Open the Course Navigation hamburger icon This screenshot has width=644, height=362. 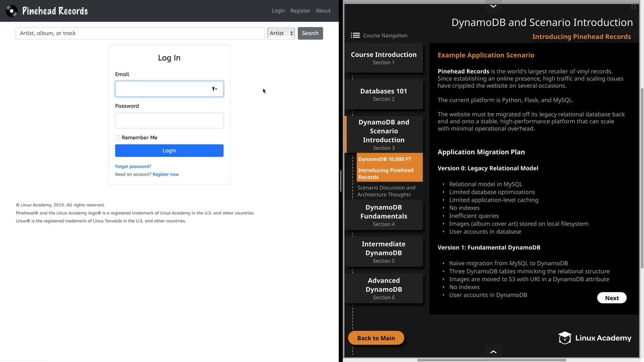click(x=355, y=35)
